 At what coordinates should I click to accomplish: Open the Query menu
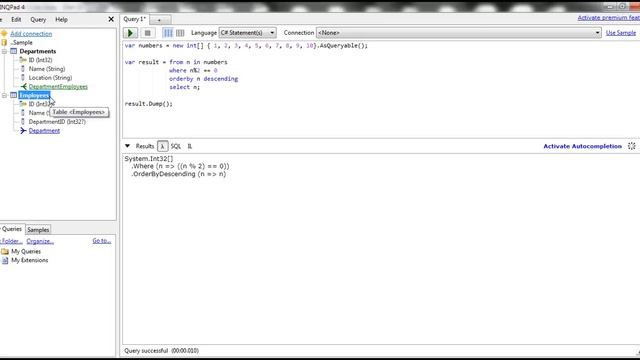pyautogui.click(x=38, y=19)
